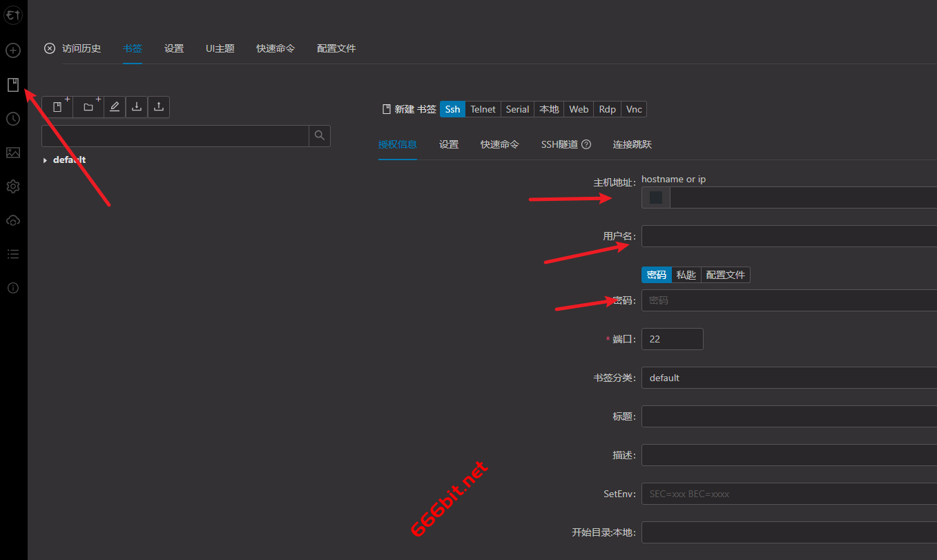Expand the default bookmark group
The image size is (937, 560).
[46, 160]
